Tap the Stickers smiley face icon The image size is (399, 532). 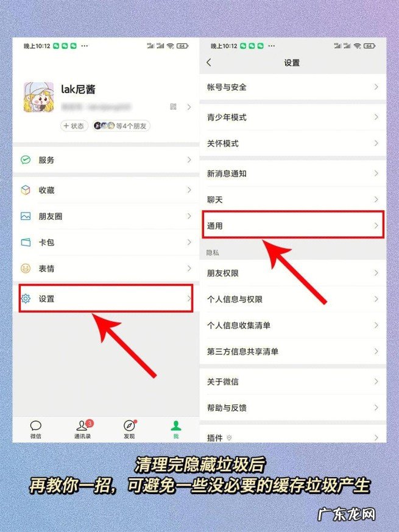(x=26, y=268)
